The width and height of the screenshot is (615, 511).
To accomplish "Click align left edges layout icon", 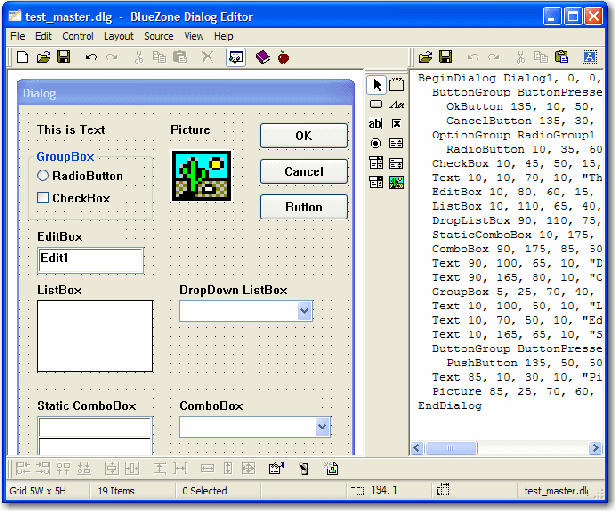I will (x=22, y=468).
